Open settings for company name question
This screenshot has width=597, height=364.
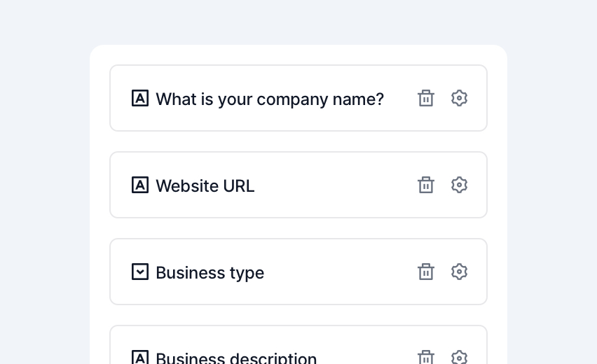tap(459, 98)
